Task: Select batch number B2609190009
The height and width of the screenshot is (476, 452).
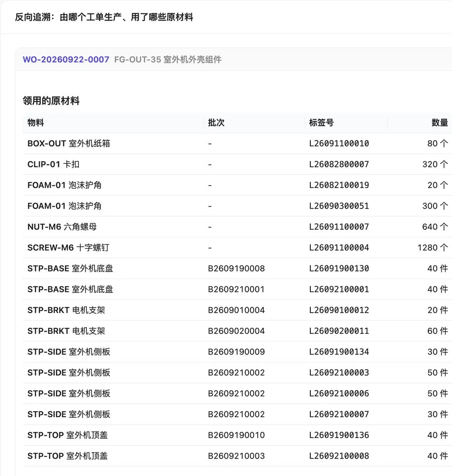Action: pos(237,352)
